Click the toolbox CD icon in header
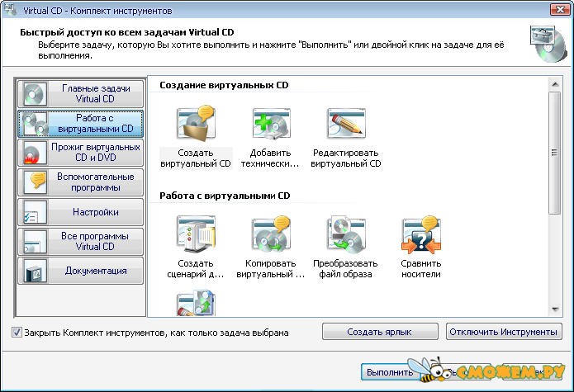This screenshot has width=574, height=392. click(548, 44)
